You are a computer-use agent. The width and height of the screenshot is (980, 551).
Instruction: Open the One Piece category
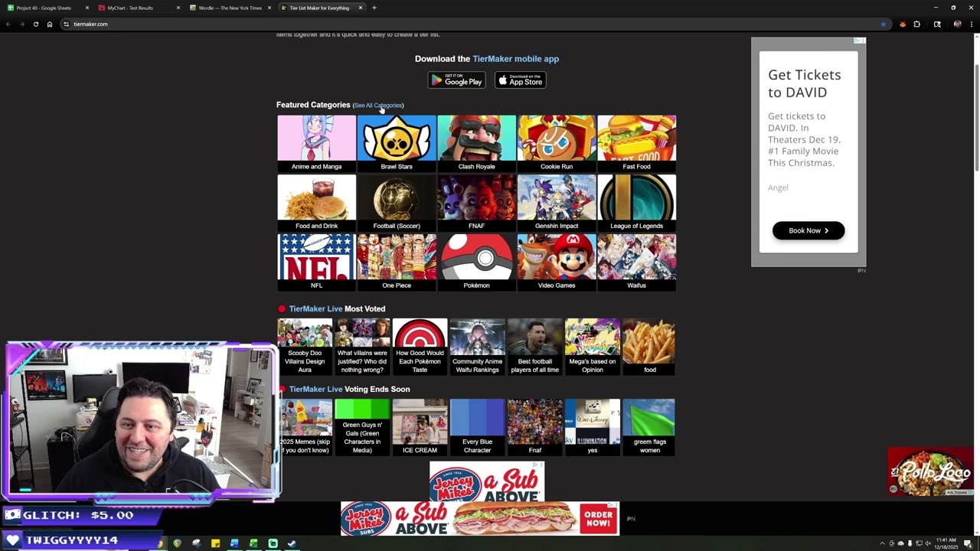pos(397,262)
